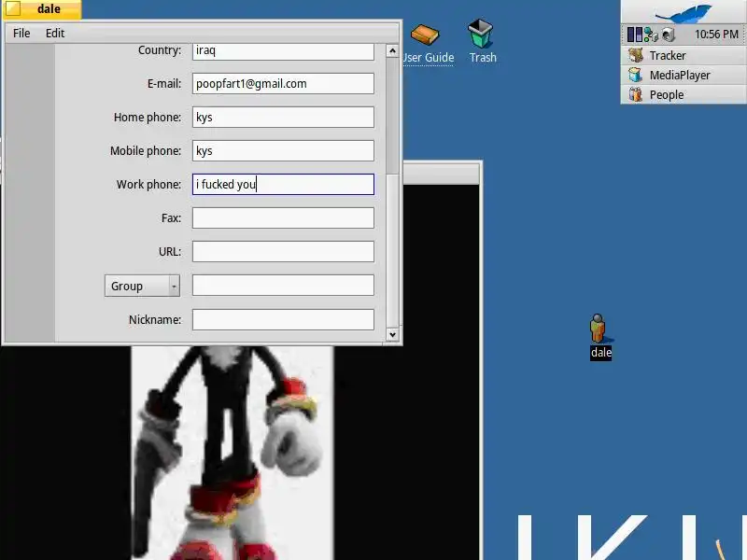Select the Trash desktop icon
Image resolution: width=747 pixels, height=560 pixels.
pyautogui.click(x=482, y=42)
